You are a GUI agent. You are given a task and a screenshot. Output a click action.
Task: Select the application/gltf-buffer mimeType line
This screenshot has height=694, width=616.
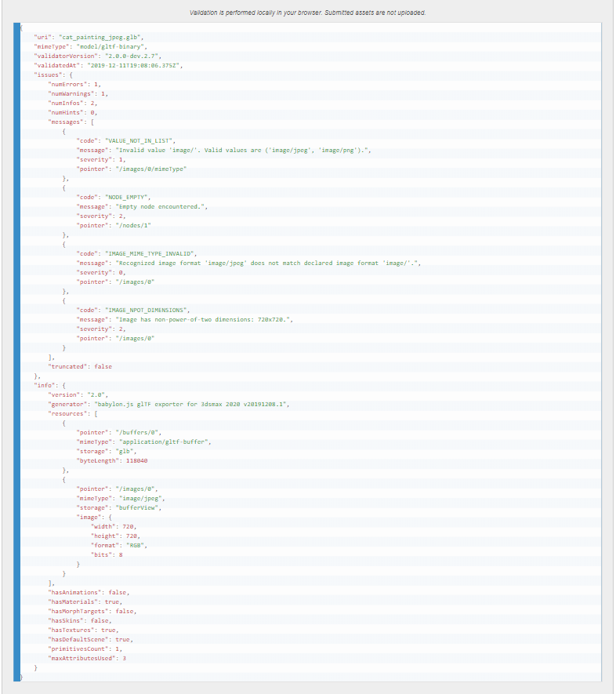[x=143, y=441]
